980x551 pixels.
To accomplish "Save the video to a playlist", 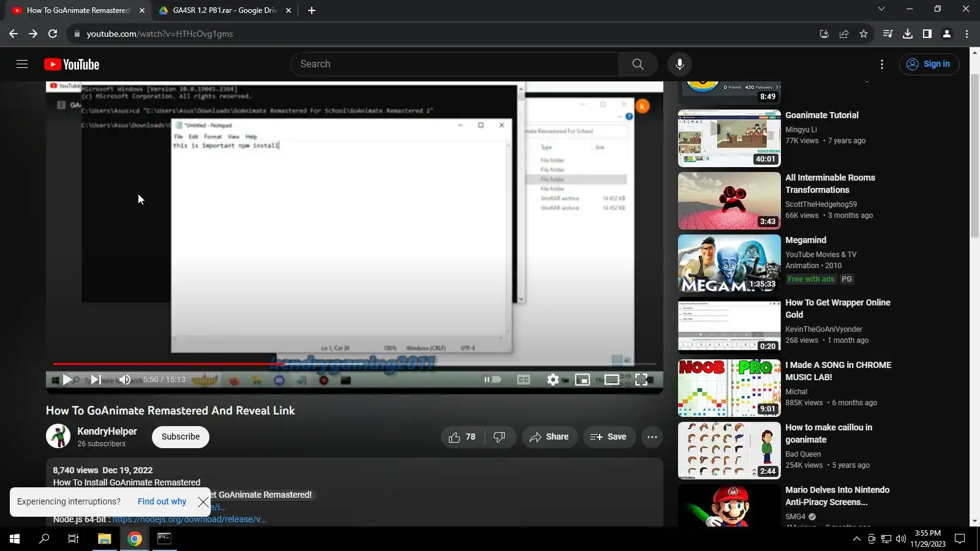I will click(x=609, y=437).
